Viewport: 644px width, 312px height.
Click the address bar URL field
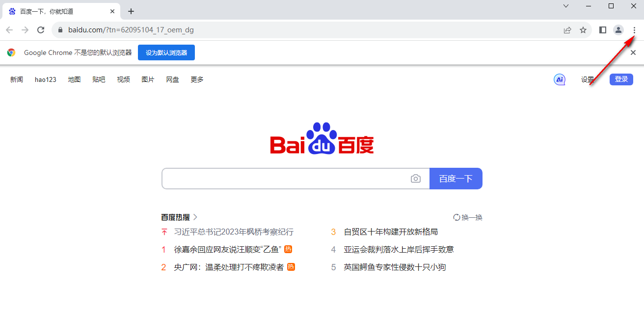322,30
